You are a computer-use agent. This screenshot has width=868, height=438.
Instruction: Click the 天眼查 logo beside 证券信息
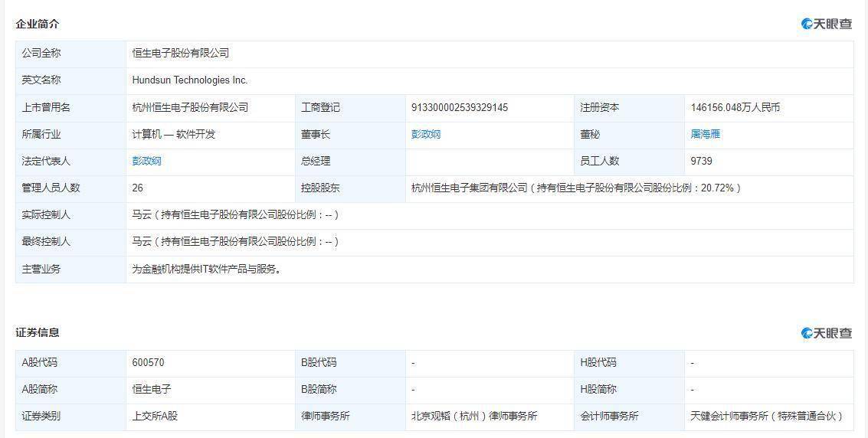(x=827, y=333)
